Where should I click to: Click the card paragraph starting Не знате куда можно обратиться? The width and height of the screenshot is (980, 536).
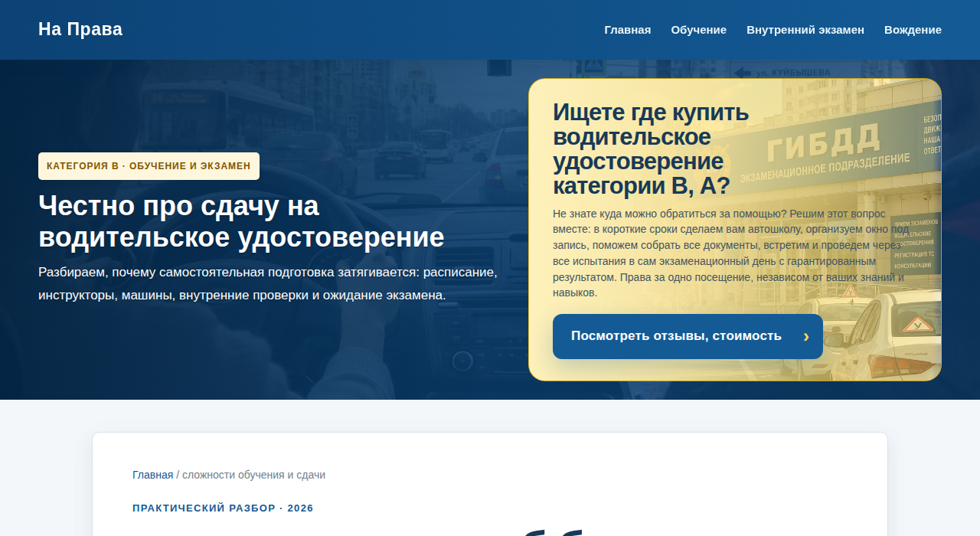coord(731,253)
